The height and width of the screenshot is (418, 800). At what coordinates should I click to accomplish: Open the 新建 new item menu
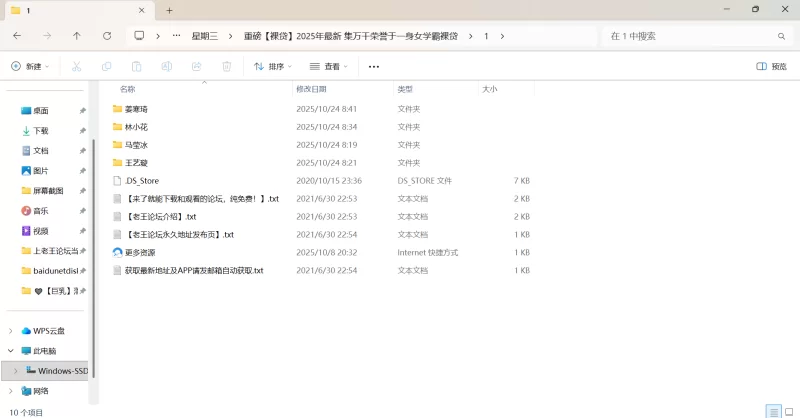point(29,66)
